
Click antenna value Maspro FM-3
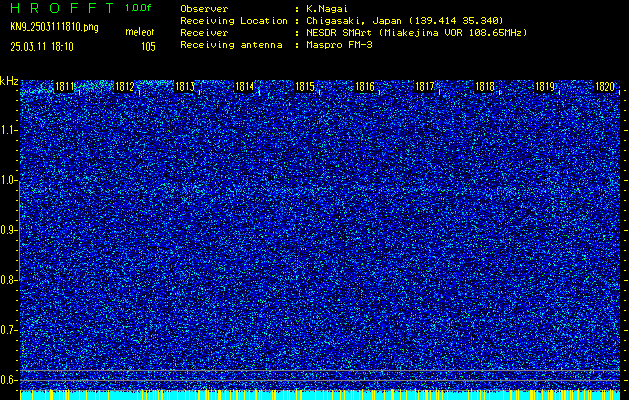pos(339,45)
